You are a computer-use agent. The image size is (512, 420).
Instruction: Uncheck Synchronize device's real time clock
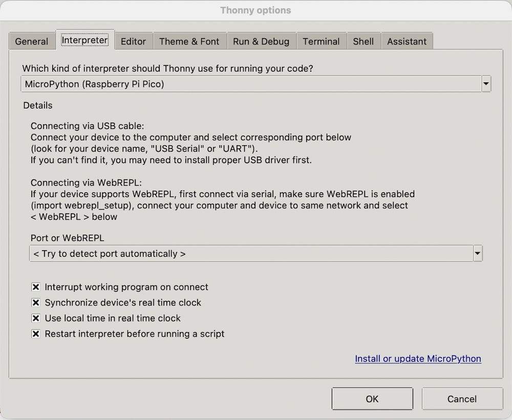pyautogui.click(x=36, y=303)
